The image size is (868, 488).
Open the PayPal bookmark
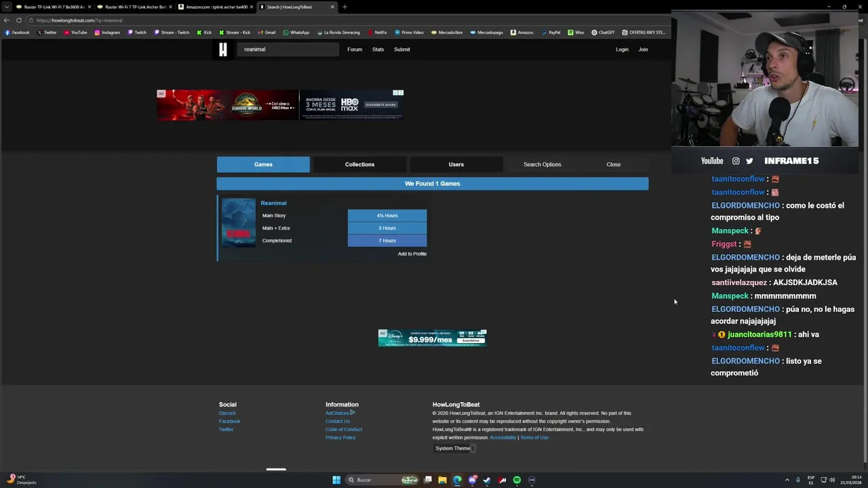[x=551, y=33]
